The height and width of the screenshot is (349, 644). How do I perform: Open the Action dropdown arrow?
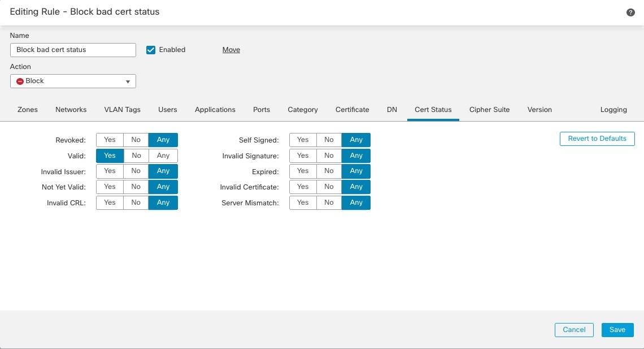coord(128,81)
